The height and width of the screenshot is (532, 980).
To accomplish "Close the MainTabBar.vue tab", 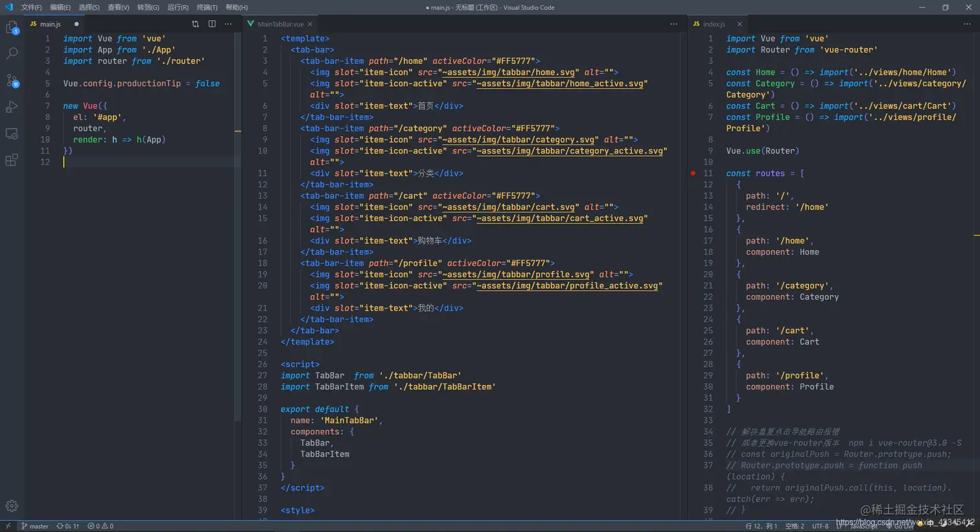I will pyautogui.click(x=310, y=24).
